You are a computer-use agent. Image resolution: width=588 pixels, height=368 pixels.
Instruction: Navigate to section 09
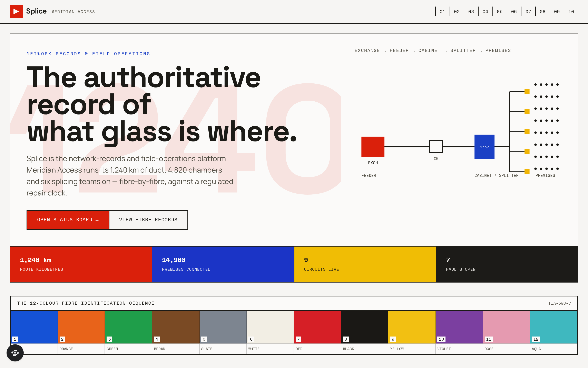pos(557,11)
